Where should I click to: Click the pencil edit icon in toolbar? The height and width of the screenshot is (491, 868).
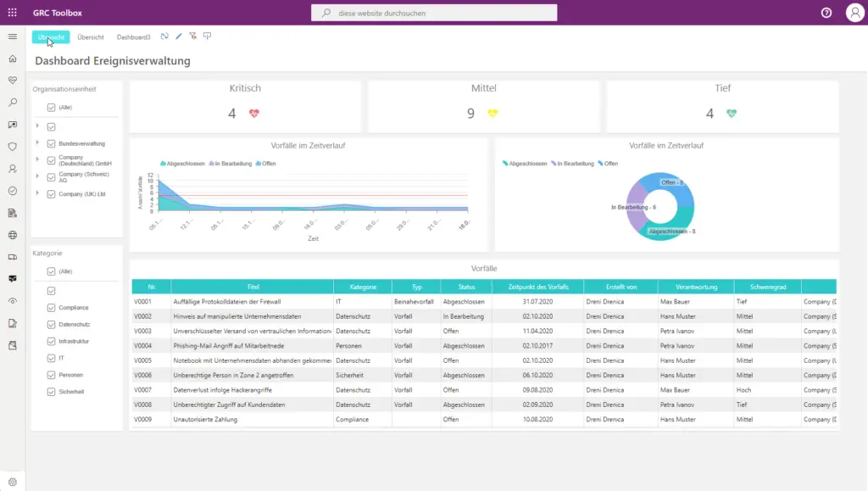coord(179,36)
